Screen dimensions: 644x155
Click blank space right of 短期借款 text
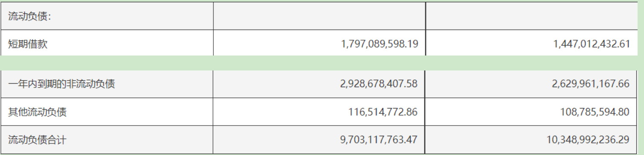click(130, 44)
